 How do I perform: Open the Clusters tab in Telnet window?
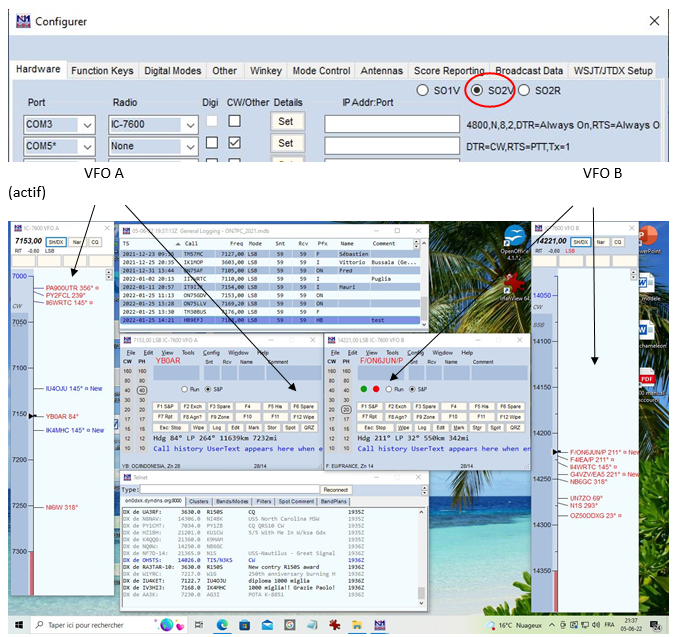tap(198, 501)
